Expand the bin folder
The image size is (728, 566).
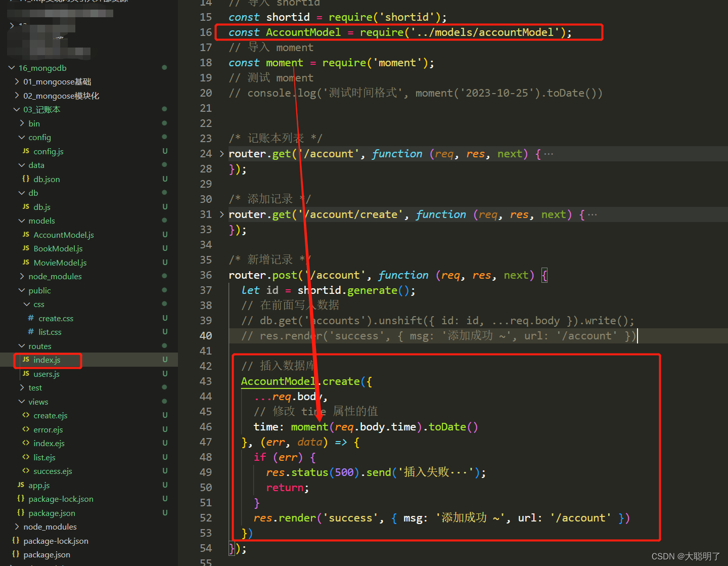tap(22, 123)
